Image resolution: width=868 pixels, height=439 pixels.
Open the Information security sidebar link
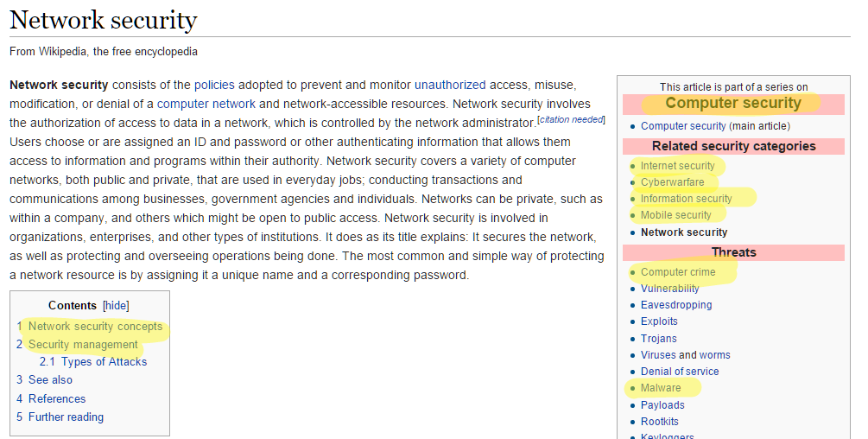(x=686, y=199)
